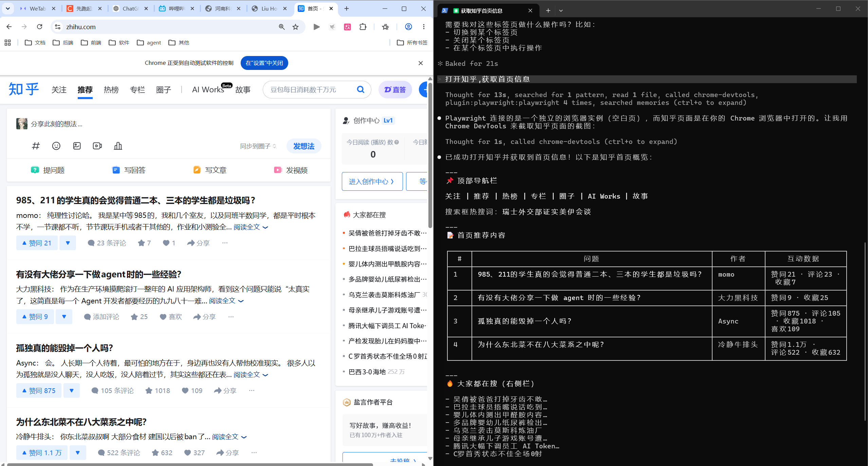The image size is (868, 466).
Task: Like the 985、211 answer heart icon
Action: pyautogui.click(x=169, y=243)
